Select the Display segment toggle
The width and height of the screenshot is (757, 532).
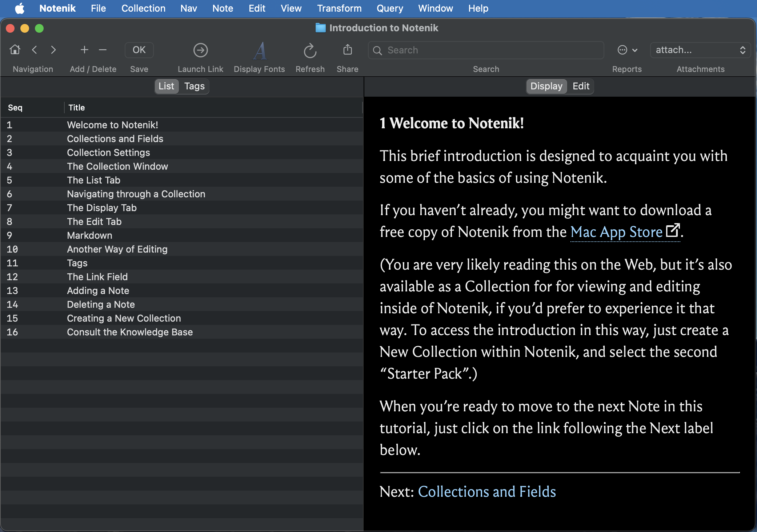tap(546, 86)
